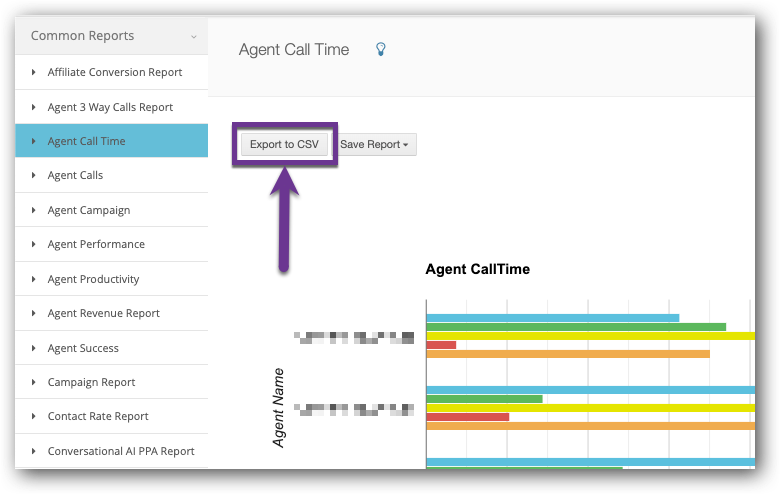The width and height of the screenshot is (780, 494).
Task: Click the Agent CallTime chart title
Action: click(x=478, y=269)
